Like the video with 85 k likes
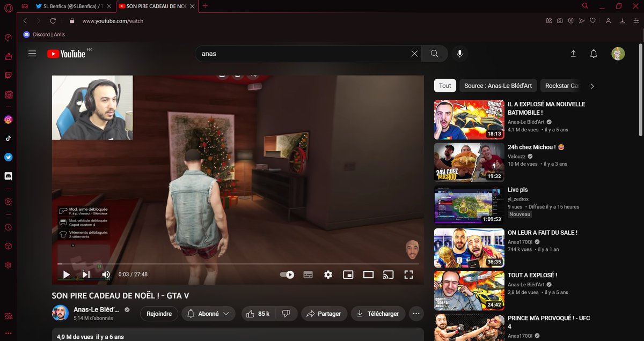Viewport: 644px width, 341px height. pyautogui.click(x=258, y=314)
